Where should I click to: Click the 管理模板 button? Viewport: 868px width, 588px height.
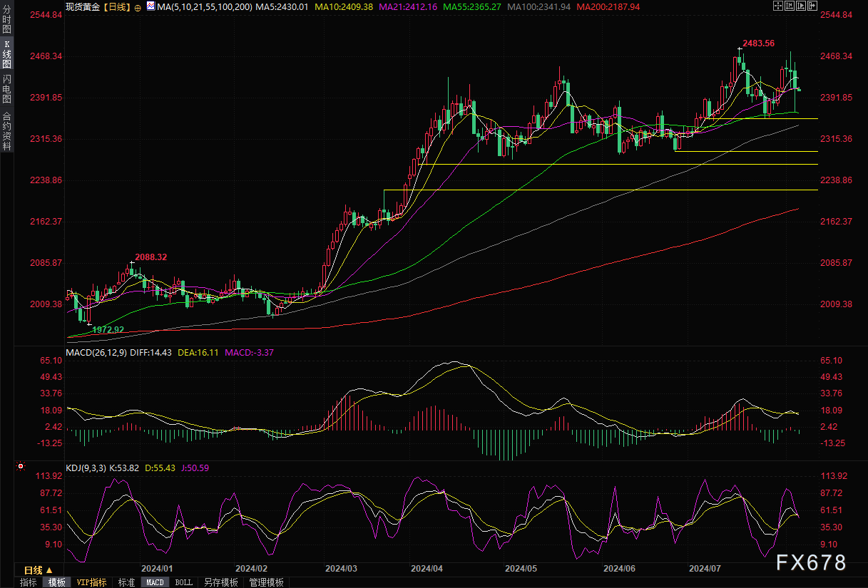[266, 582]
